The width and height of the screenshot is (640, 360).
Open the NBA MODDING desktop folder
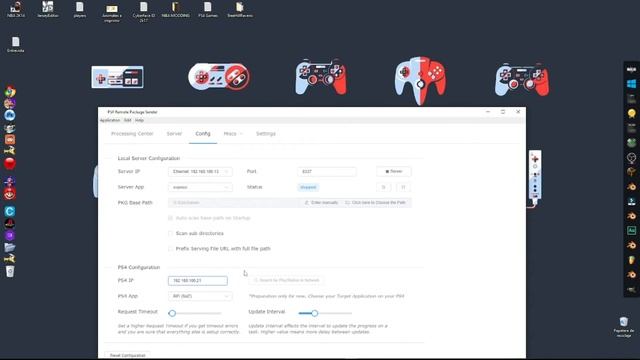pyautogui.click(x=176, y=9)
